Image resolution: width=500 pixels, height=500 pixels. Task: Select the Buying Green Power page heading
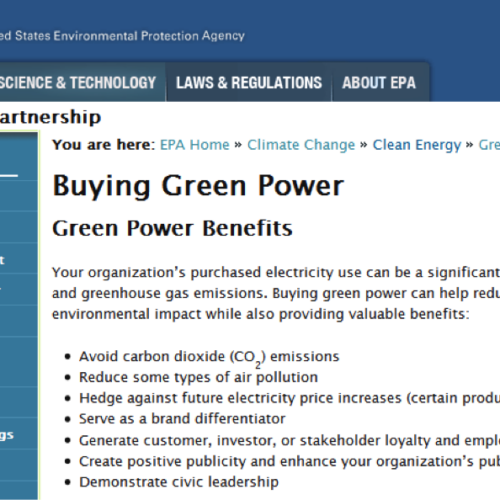(x=198, y=186)
